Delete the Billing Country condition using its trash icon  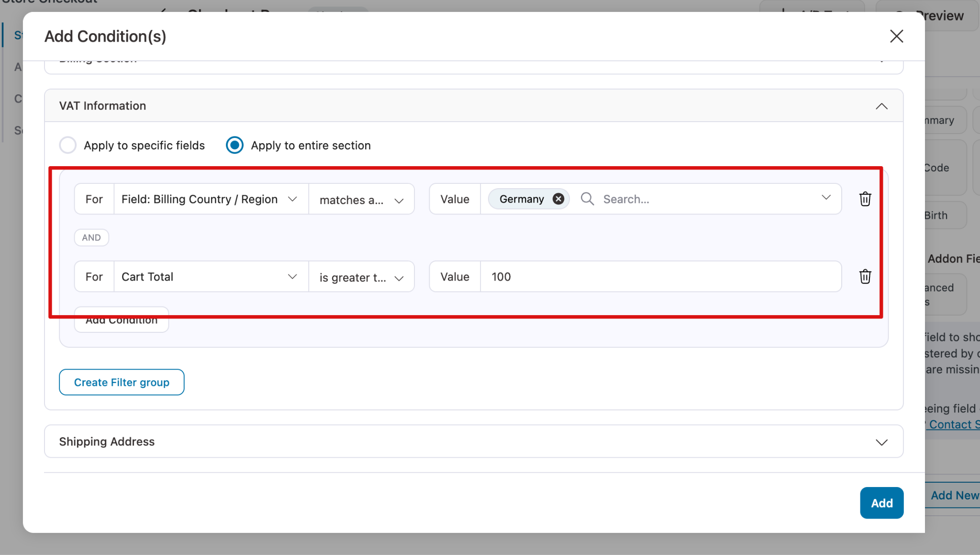pyautogui.click(x=865, y=199)
